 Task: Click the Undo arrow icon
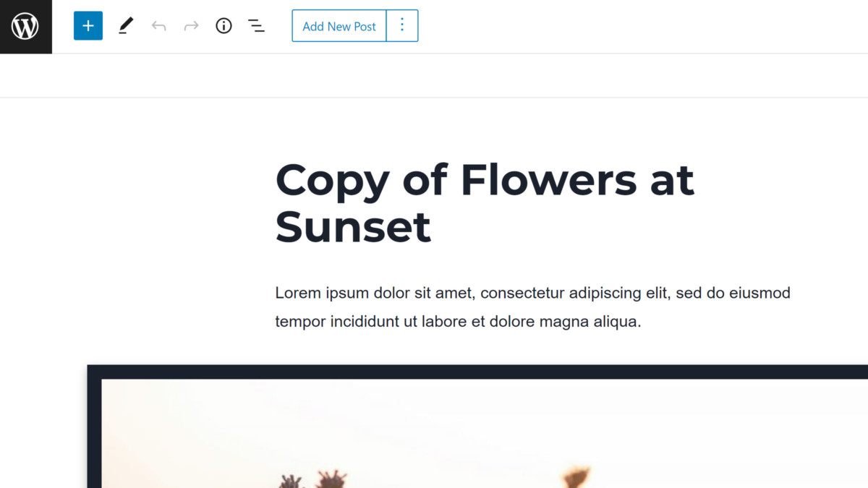(x=158, y=25)
